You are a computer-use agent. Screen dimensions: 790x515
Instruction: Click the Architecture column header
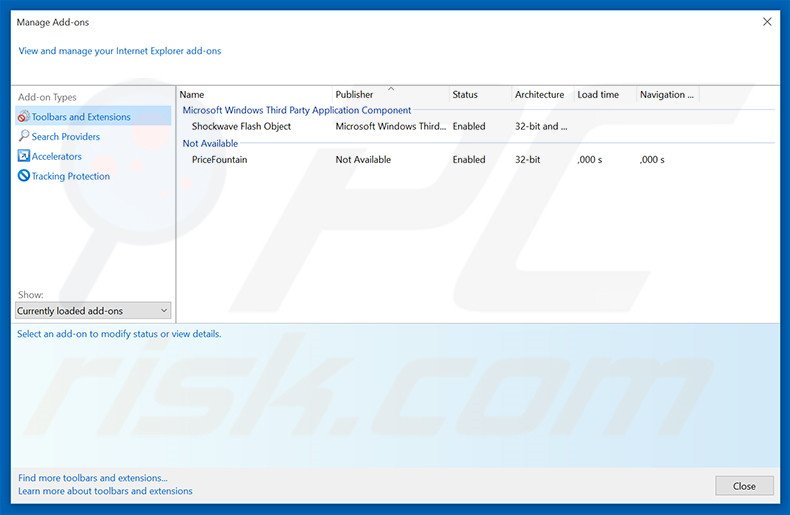pyautogui.click(x=543, y=94)
